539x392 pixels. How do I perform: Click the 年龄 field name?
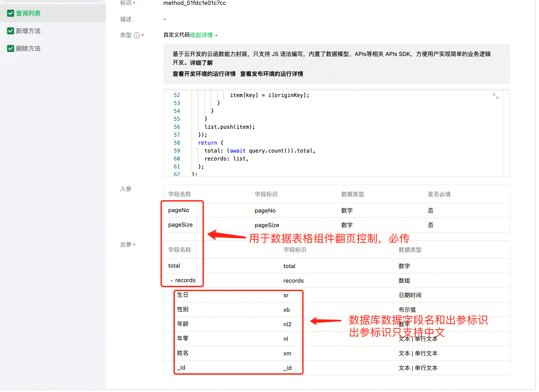point(183,324)
